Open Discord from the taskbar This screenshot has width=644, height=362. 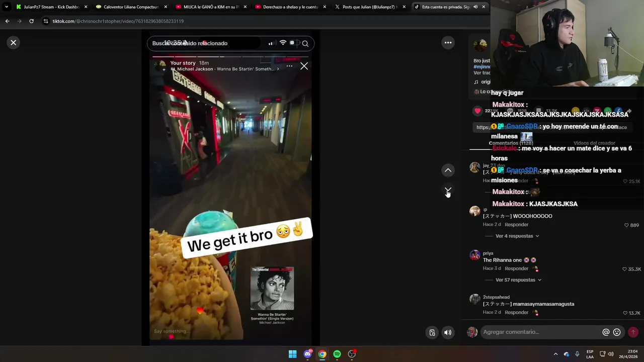pyautogui.click(x=307, y=354)
